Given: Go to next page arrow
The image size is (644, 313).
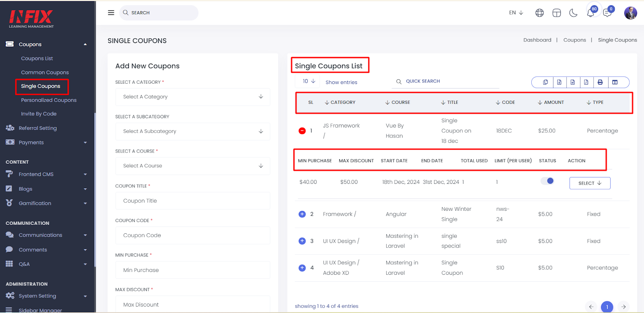Looking at the screenshot, I should [x=623, y=307].
